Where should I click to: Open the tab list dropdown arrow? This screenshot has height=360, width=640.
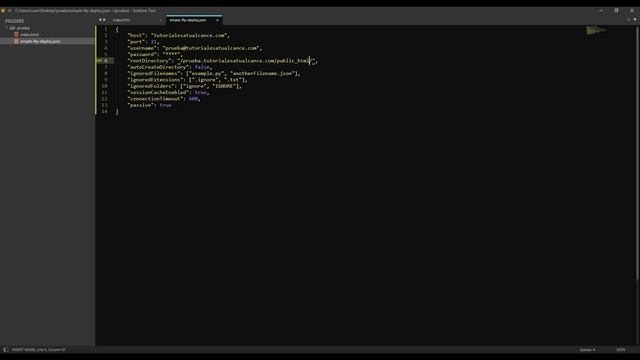(x=635, y=20)
